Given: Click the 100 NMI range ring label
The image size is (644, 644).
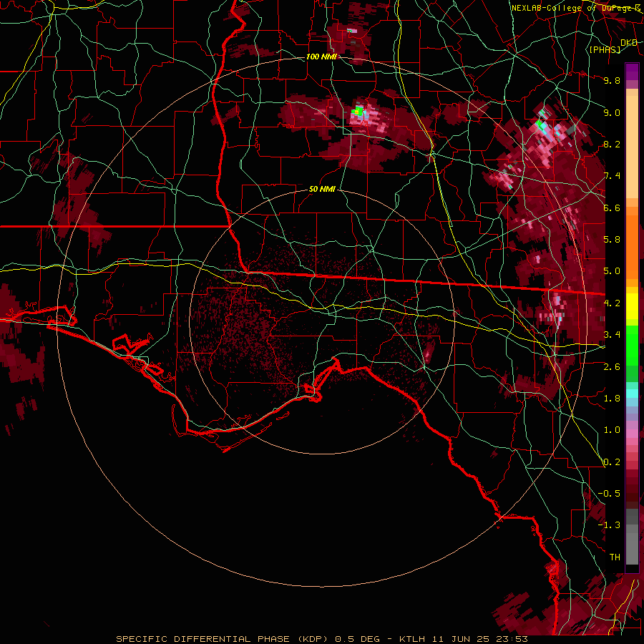Looking at the screenshot, I should [x=321, y=57].
